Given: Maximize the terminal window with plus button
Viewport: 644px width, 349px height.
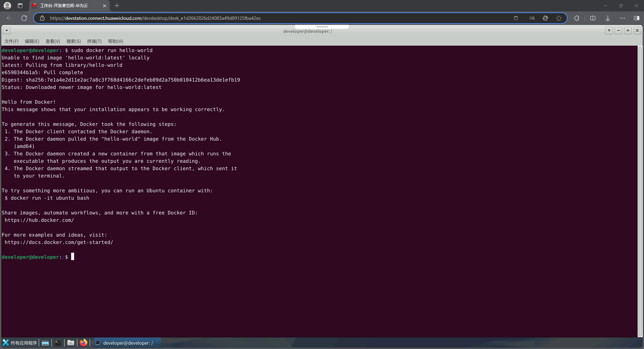Looking at the screenshot, I should (x=628, y=31).
